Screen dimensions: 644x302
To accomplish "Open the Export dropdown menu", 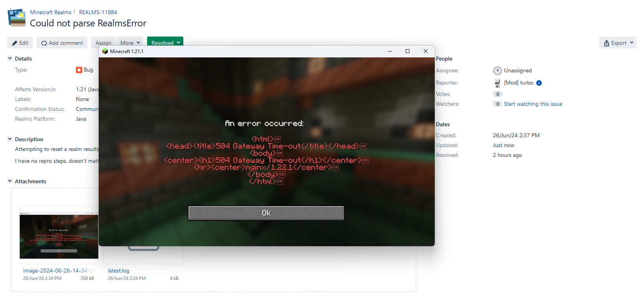I will click(618, 43).
